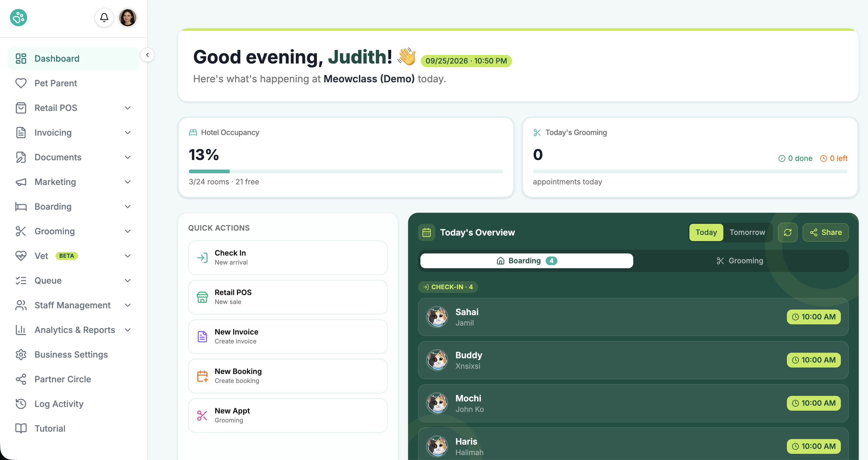Switch overview to Today
Image resolution: width=868 pixels, height=460 pixels.
coord(706,232)
